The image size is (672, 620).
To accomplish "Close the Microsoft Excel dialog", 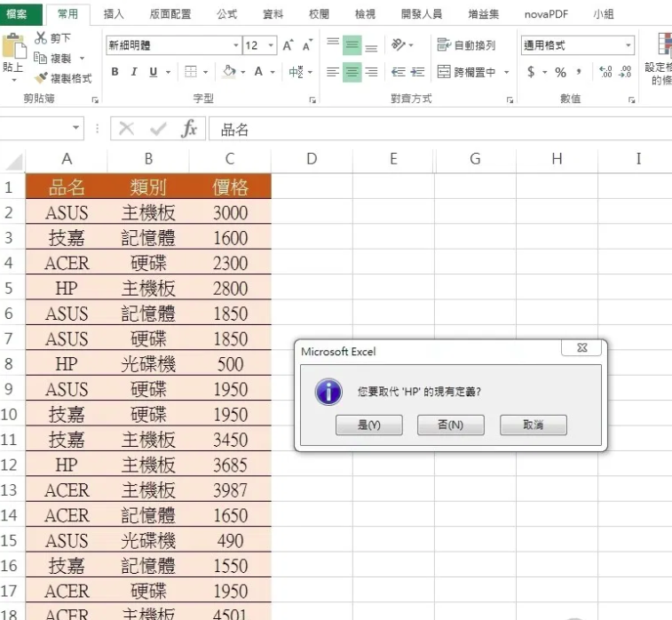I will (x=581, y=347).
